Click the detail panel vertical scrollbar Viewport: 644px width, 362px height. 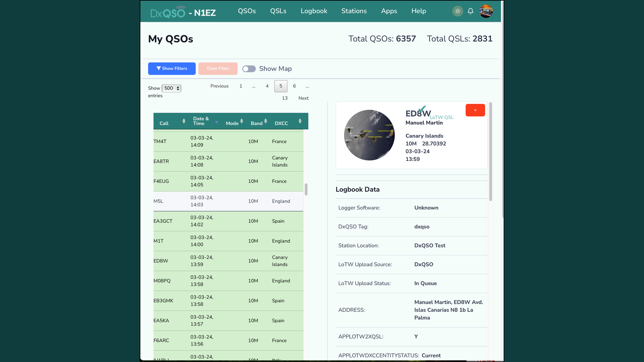click(x=491, y=152)
